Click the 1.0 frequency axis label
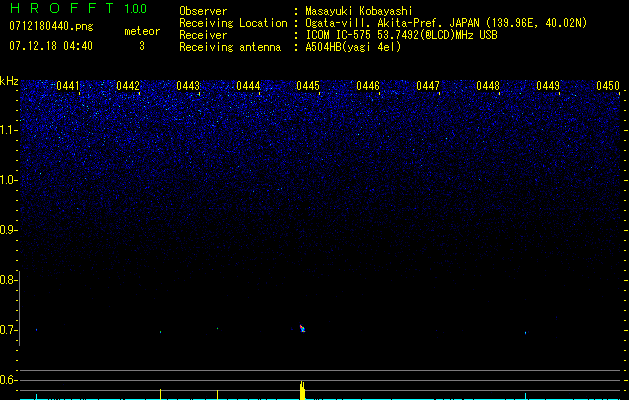 pos(9,180)
